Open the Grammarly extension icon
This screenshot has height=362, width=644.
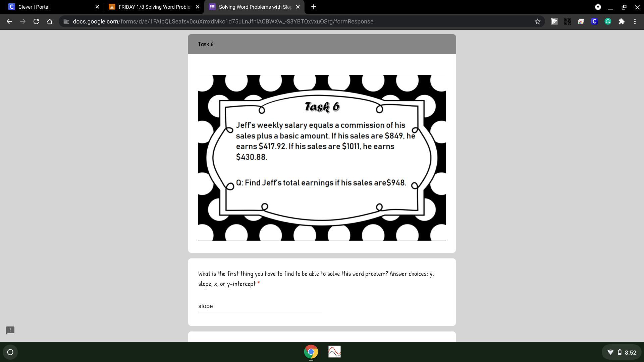point(608,21)
